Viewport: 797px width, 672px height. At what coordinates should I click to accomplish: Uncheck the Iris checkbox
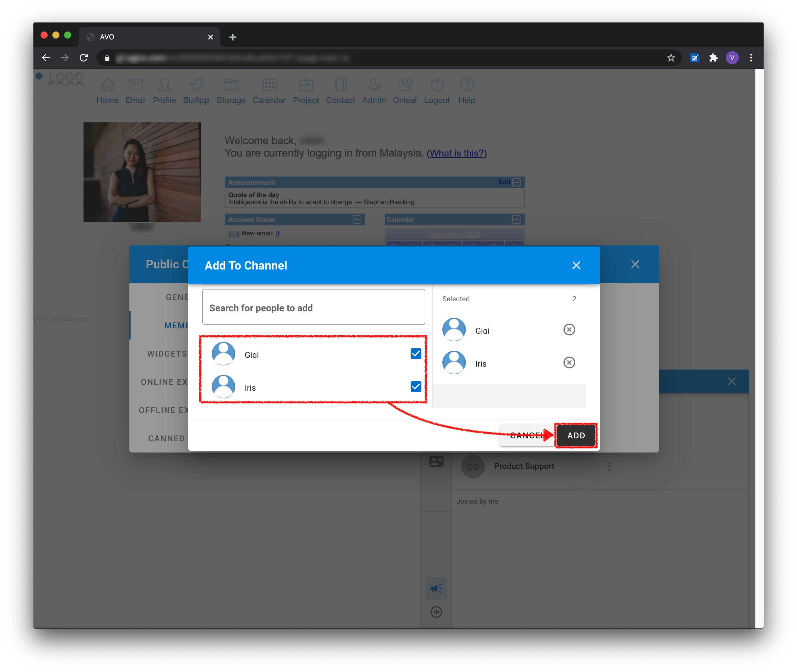click(416, 387)
